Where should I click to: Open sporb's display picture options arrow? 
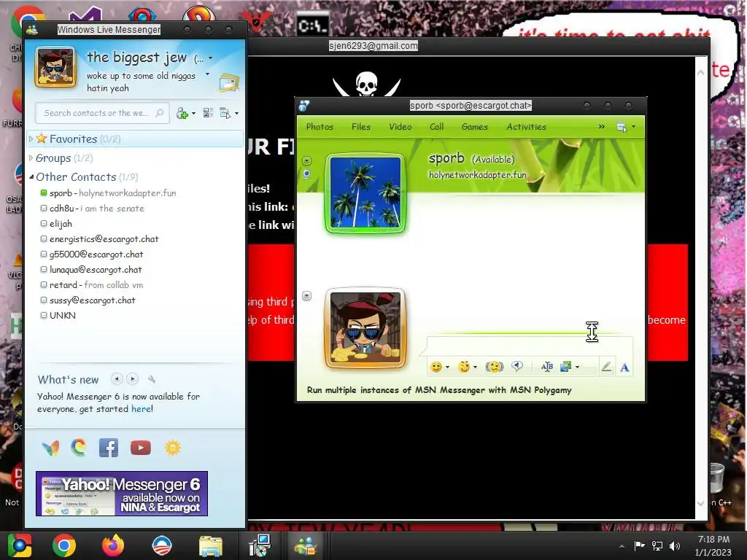tap(307, 161)
